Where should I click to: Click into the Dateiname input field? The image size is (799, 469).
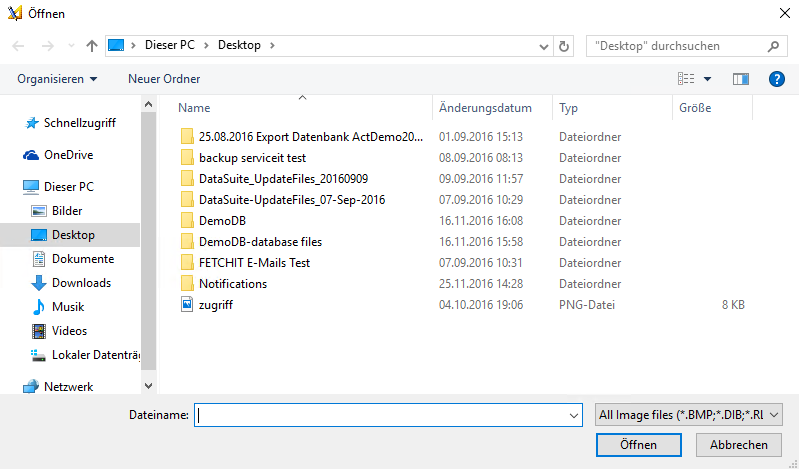tap(388, 415)
